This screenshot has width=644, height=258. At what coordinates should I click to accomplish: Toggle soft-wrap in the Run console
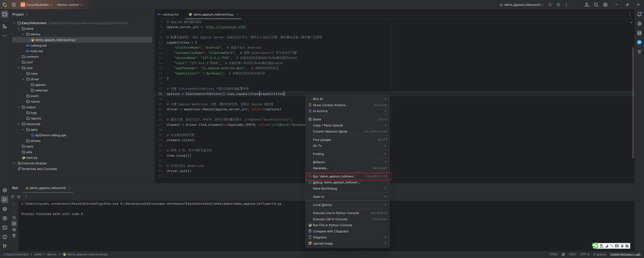coord(14,218)
